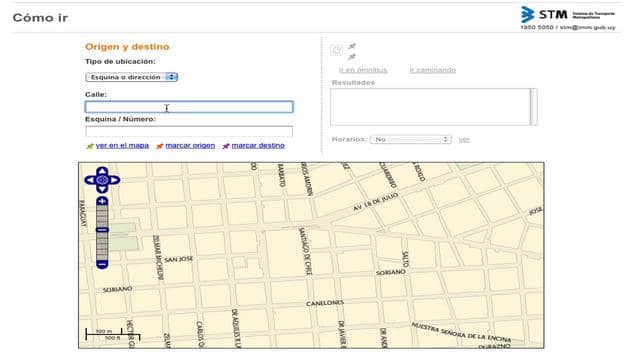Click the purple pin beside marcar destino

[226, 146]
